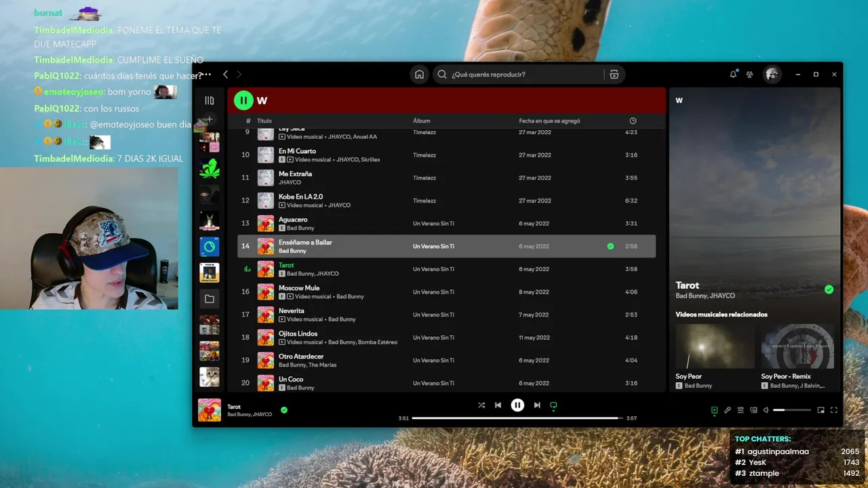Click the search magnifier icon
Image resolution: width=868 pixels, height=488 pixels.
(442, 75)
